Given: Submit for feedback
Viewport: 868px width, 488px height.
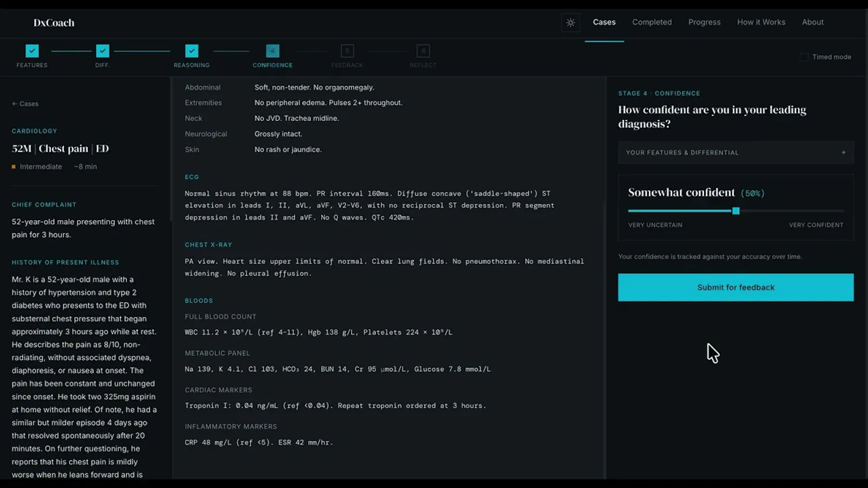Looking at the screenshot, I should click(736, 287).
